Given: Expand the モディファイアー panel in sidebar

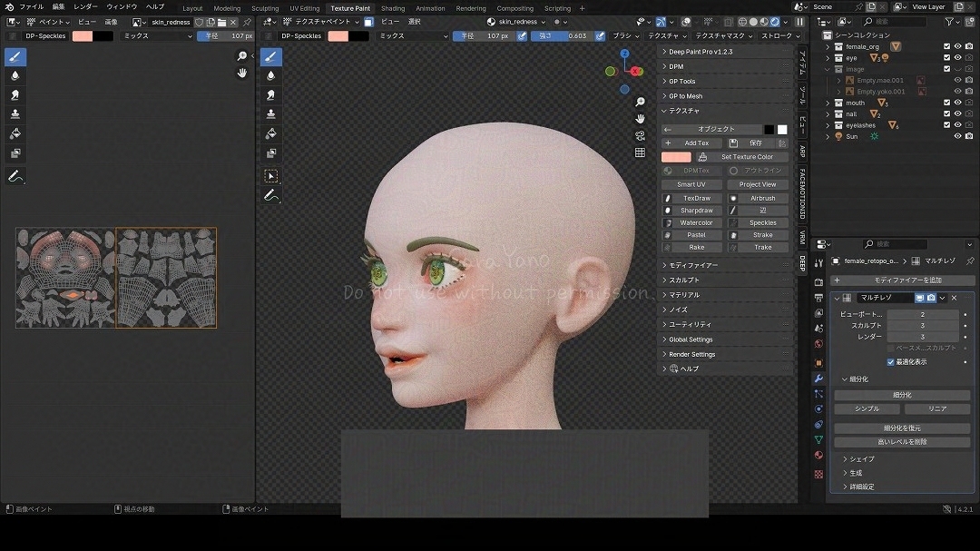Looking at the screenshot, I should pyautogui.click(x=726, y=265).
